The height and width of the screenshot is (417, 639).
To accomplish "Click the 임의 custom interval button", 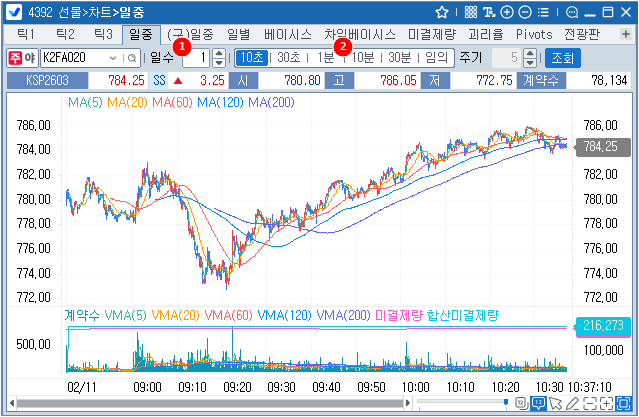I will click(437, 58).
